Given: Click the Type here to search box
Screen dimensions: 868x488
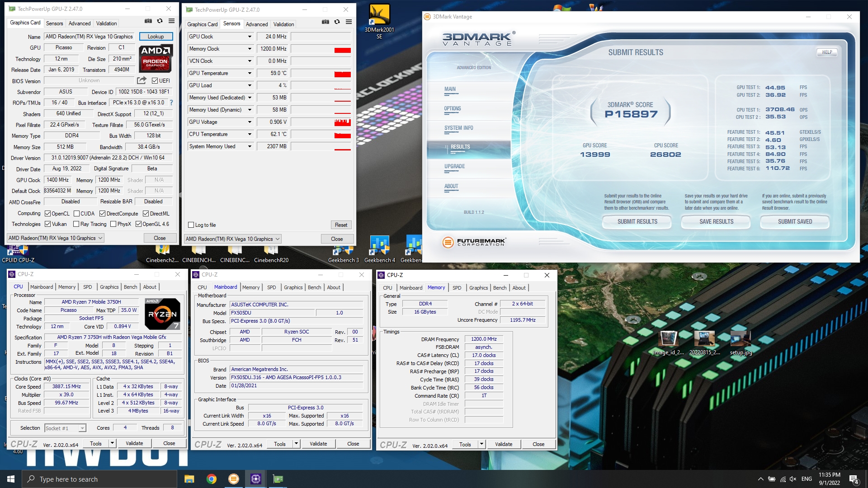Looking at the screenshot, I should point(99,479).
